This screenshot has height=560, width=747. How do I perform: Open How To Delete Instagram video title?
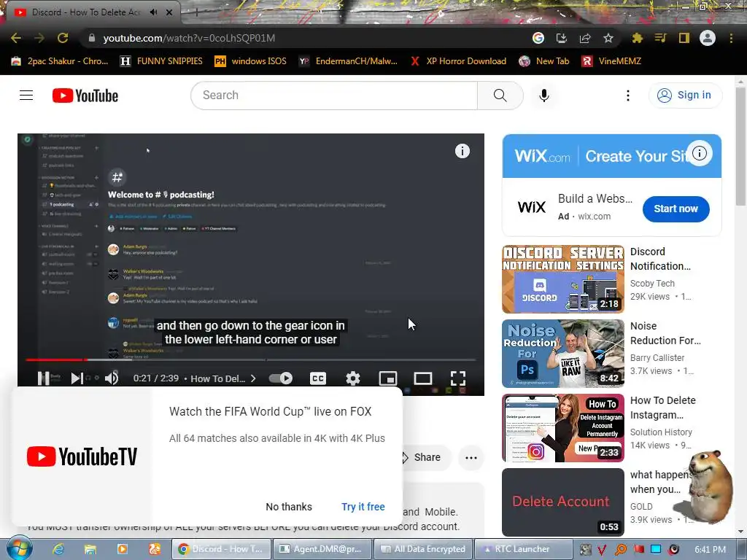(662, 408)
